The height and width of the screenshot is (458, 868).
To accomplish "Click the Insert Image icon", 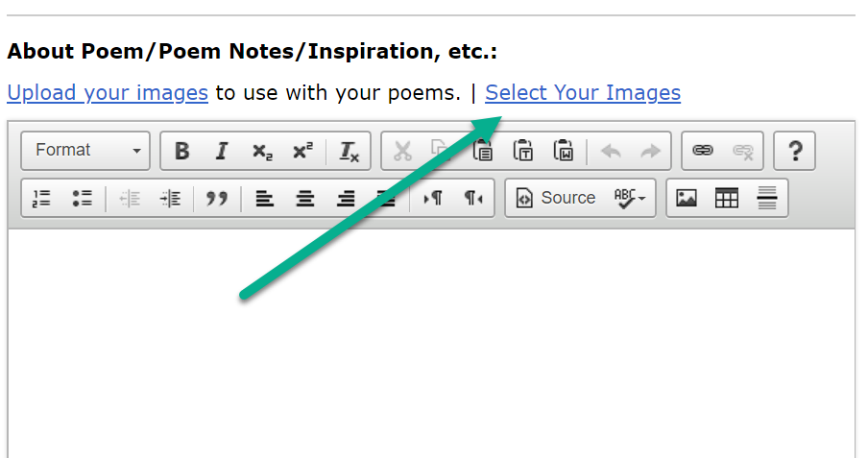I will (x=687, y=198).
